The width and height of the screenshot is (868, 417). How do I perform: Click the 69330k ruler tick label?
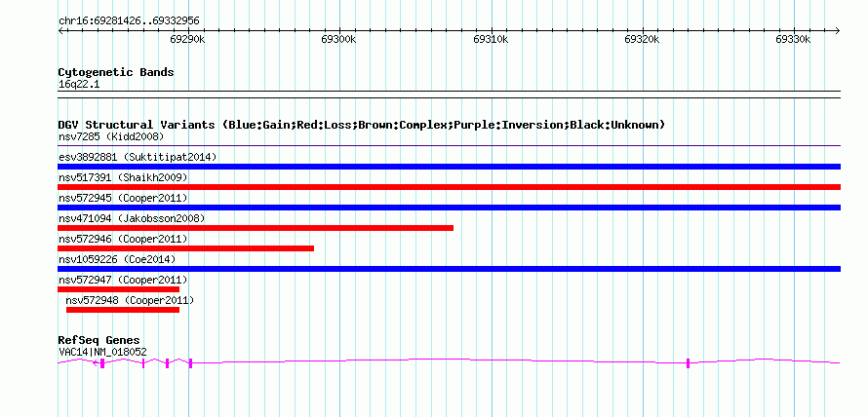[x=793, y=39]
